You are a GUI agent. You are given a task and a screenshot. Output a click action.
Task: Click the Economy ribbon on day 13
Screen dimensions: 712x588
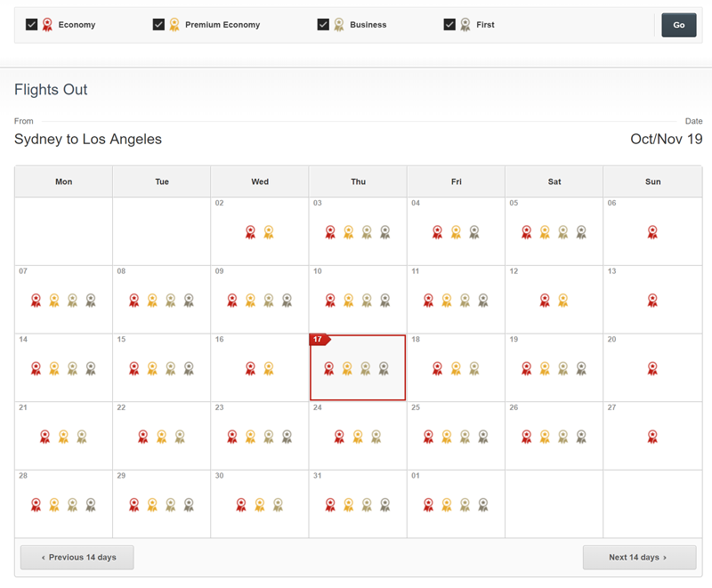pos(652,301)
